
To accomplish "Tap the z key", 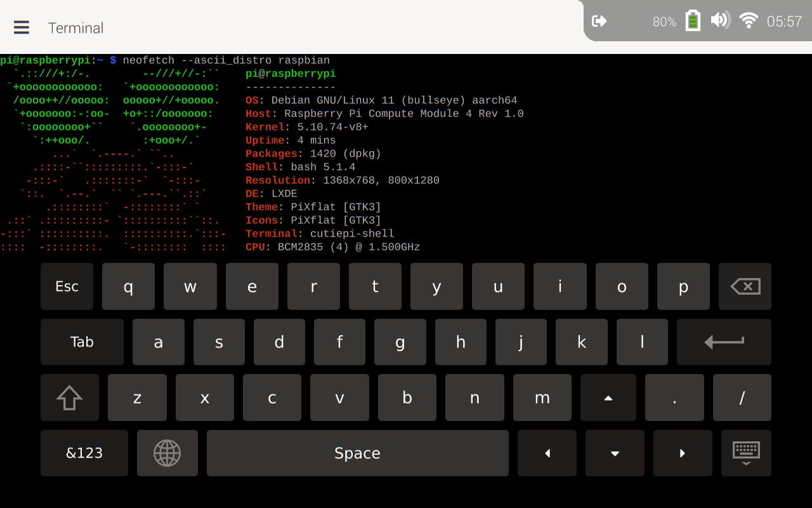I will [137, 398].
